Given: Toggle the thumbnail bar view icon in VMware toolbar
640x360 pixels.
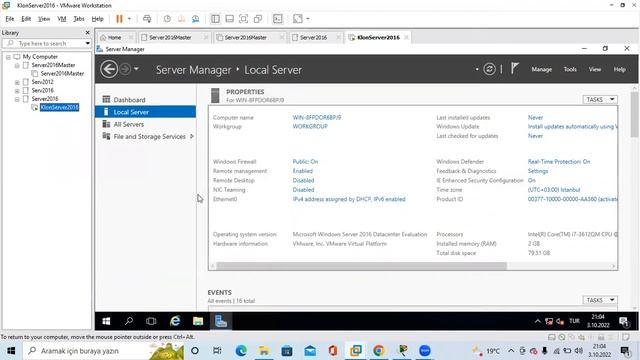Looking at the screenshot, I should click(229, 19).
